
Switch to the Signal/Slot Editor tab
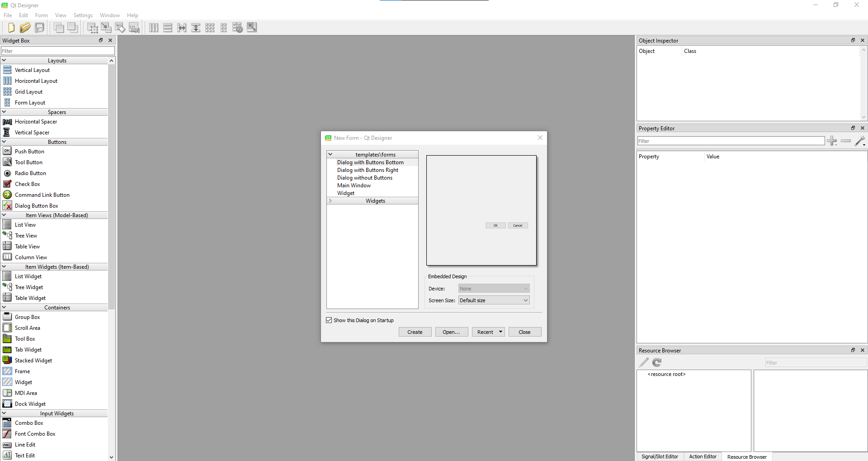pos(660,456)
